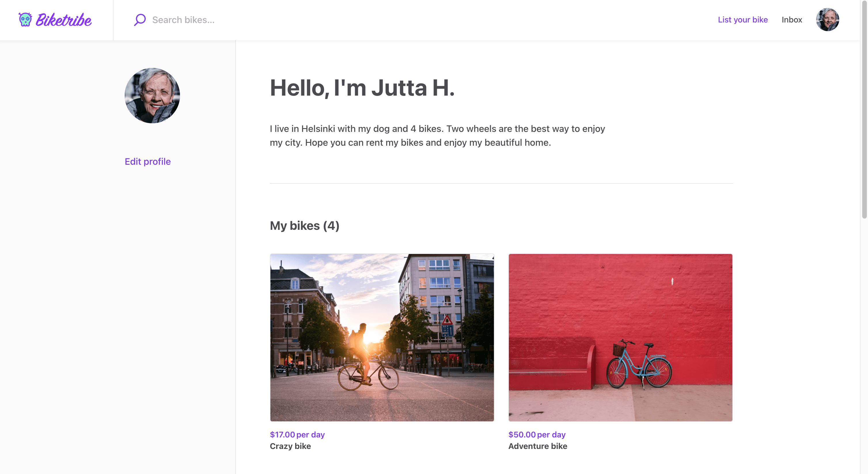Open the Inbox menu item
Image resolution: width=868 pixels, height=474 pixels.
pyautogui.click(x=791, y=20)
